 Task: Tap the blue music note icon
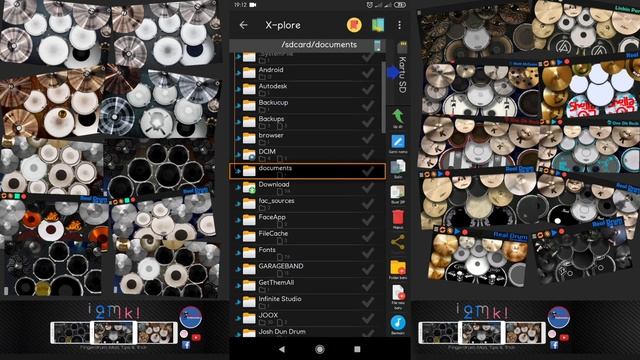pos(398,323)
